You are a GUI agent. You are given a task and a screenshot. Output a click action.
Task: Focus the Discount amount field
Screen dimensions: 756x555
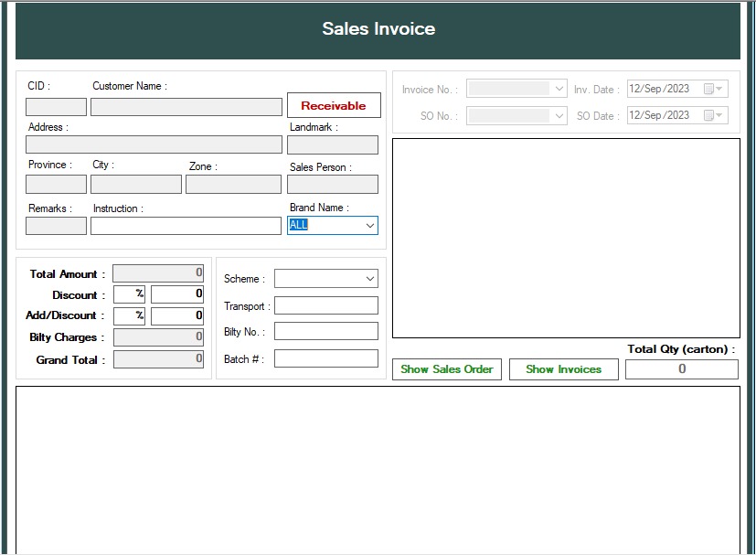click(x=177, y=294)
